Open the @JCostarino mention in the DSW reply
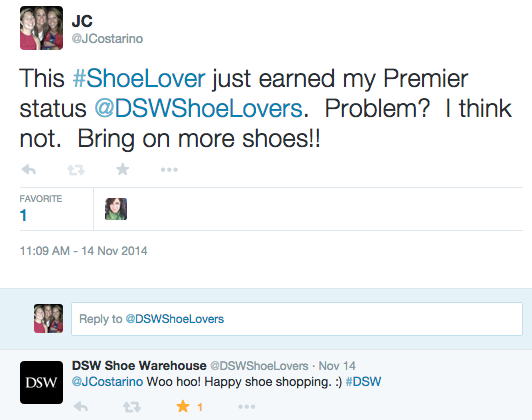Viewport: 532px width, 420px height. pos(107,382)
